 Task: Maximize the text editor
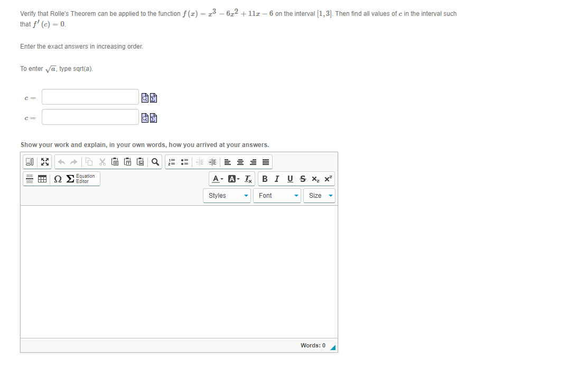pos(45,162)
